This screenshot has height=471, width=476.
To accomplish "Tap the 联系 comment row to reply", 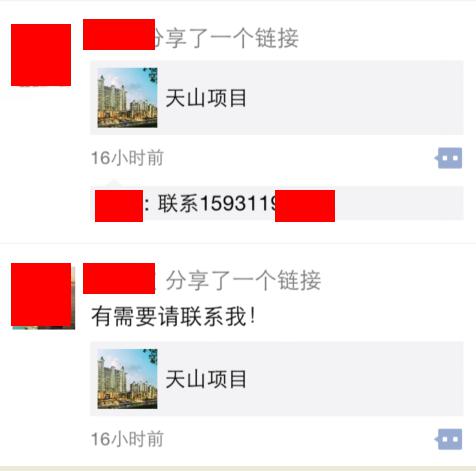I will point(277,203).
